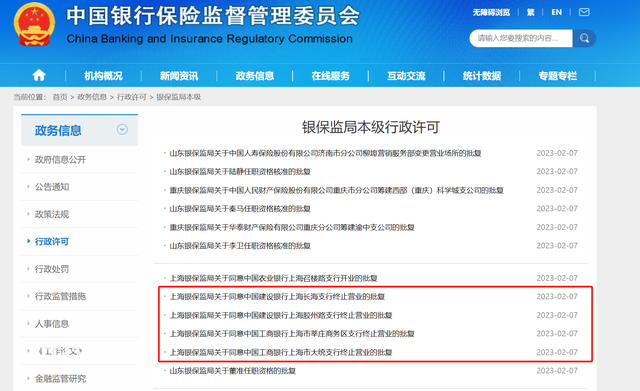Click the national emblem logo
640x391 pixels.
pyautogui.click(x=35, y=25)
